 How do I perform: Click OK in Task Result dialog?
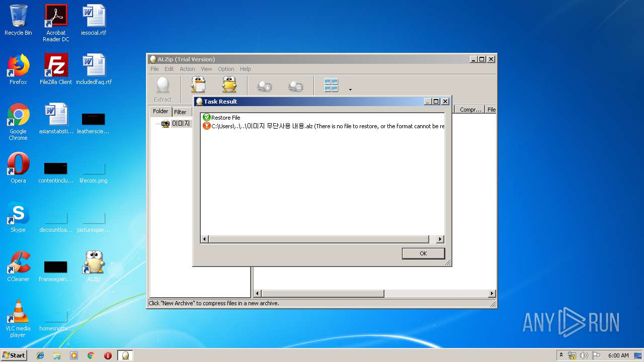point(423,253)
